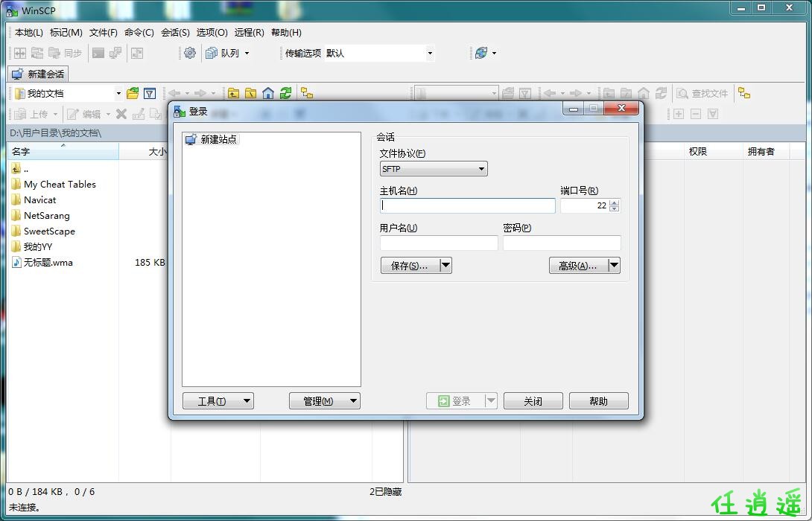Focus the 主机名 host name field
Image resolution: width=812 pixels, height=521 pixels.
(468, 205)
